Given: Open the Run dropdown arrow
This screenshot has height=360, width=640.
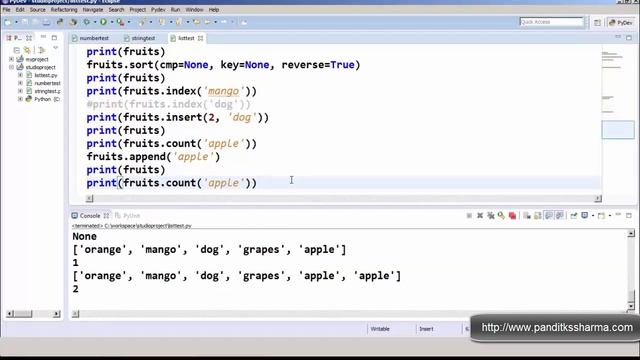Looking at the screenshot, I should (112, 22).
